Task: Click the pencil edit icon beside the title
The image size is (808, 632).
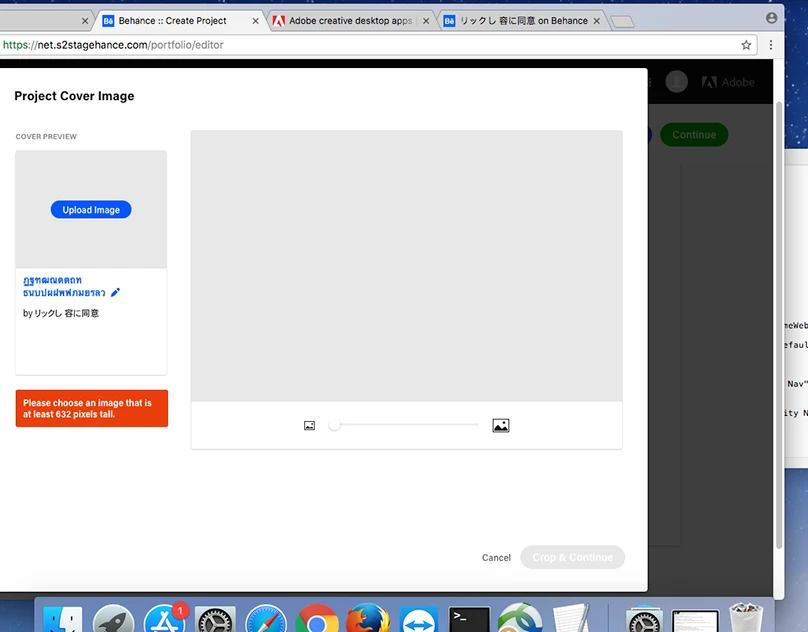Action: coord(115,292)
